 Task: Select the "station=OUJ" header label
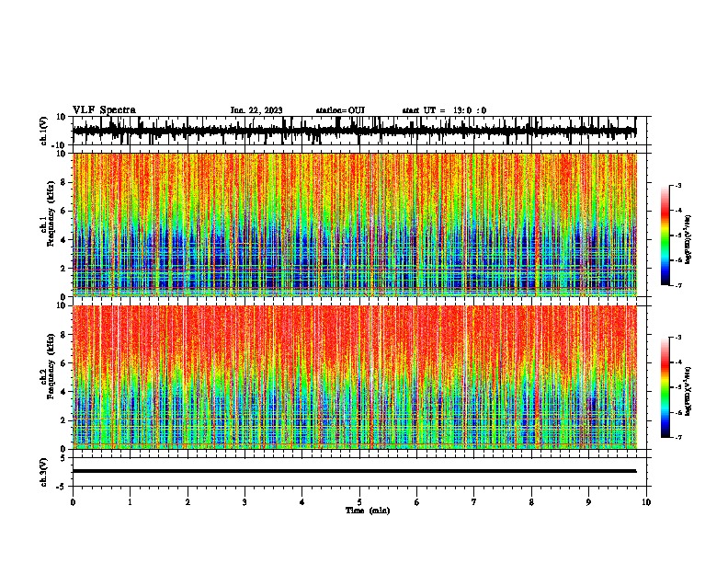(x=340, y=110)
